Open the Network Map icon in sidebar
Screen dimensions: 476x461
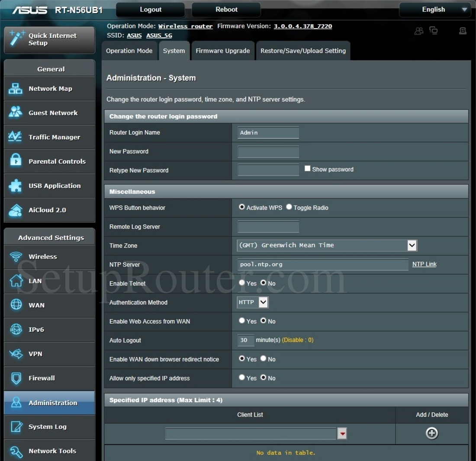point(16,89)
